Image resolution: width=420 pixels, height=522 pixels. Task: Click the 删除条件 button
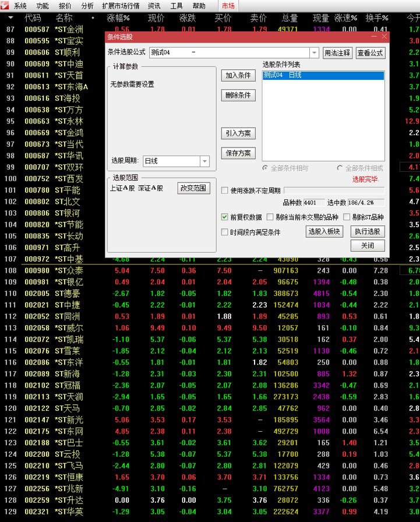point(238,96)
